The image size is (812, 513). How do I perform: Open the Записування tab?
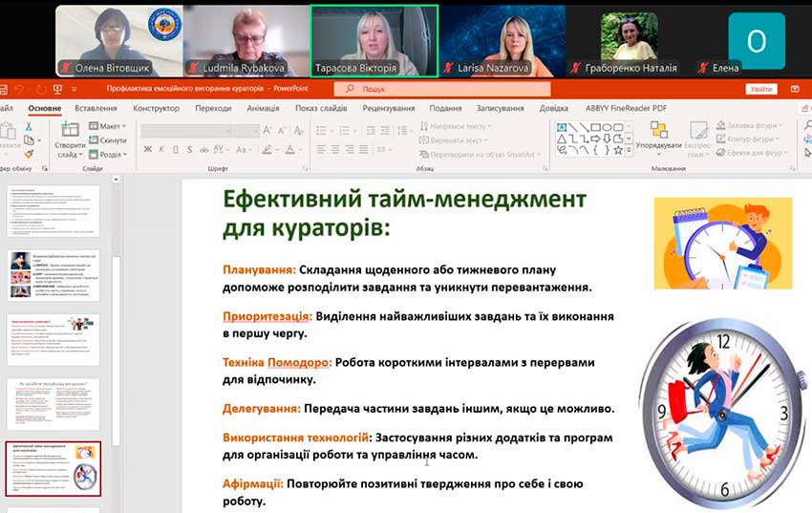point(500,108)
